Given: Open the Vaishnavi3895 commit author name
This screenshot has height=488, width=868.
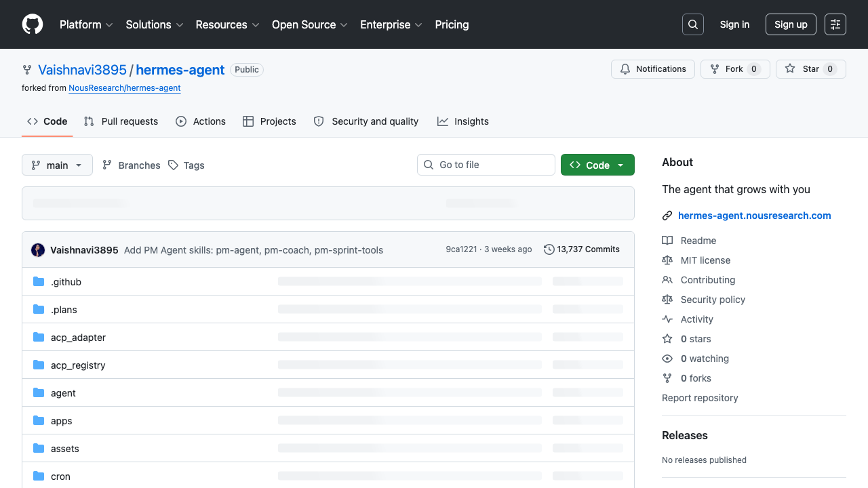Looking at the screenshot, I should pos(84,250).
